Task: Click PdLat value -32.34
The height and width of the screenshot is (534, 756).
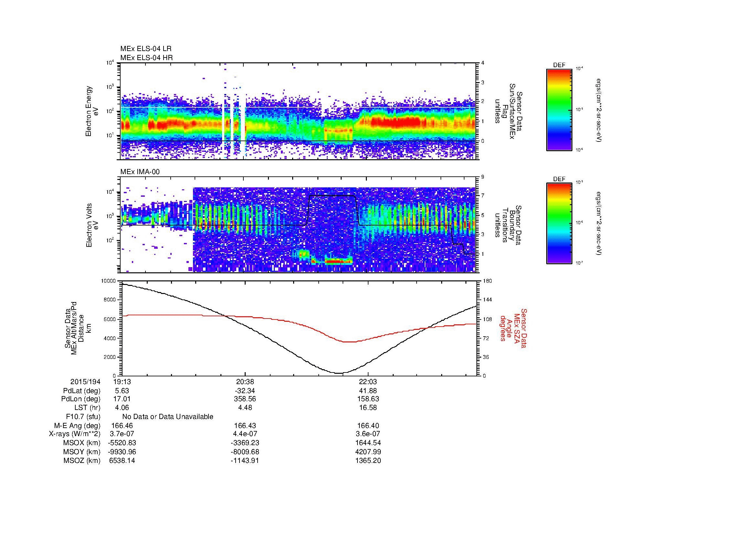Action: (245, 391)
